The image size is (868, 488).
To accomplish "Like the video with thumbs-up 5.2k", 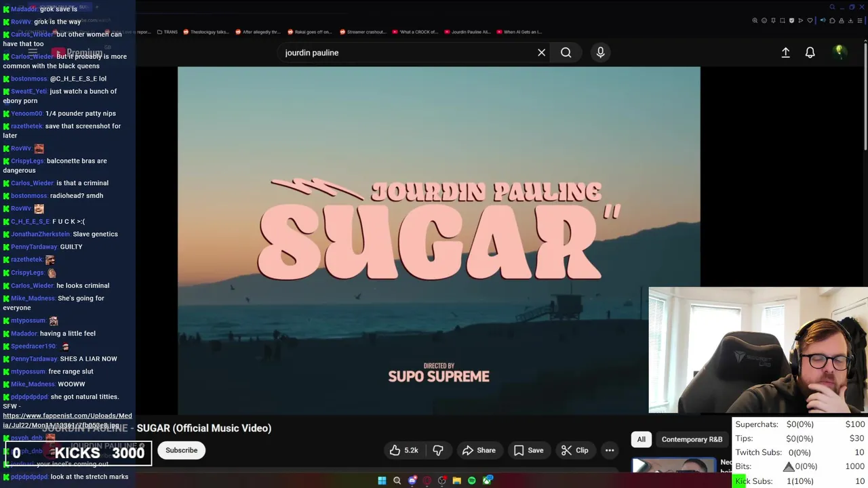I will (x=403, y=450).
